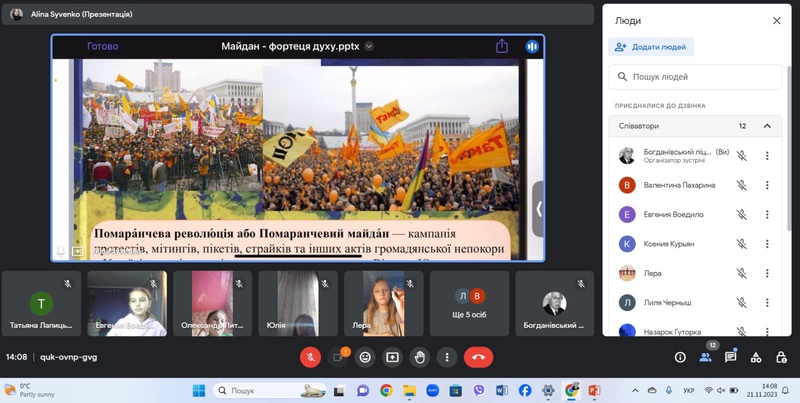Click the side collapse arrow on the presentation
The image size is (800, 403).
[538, 209]
